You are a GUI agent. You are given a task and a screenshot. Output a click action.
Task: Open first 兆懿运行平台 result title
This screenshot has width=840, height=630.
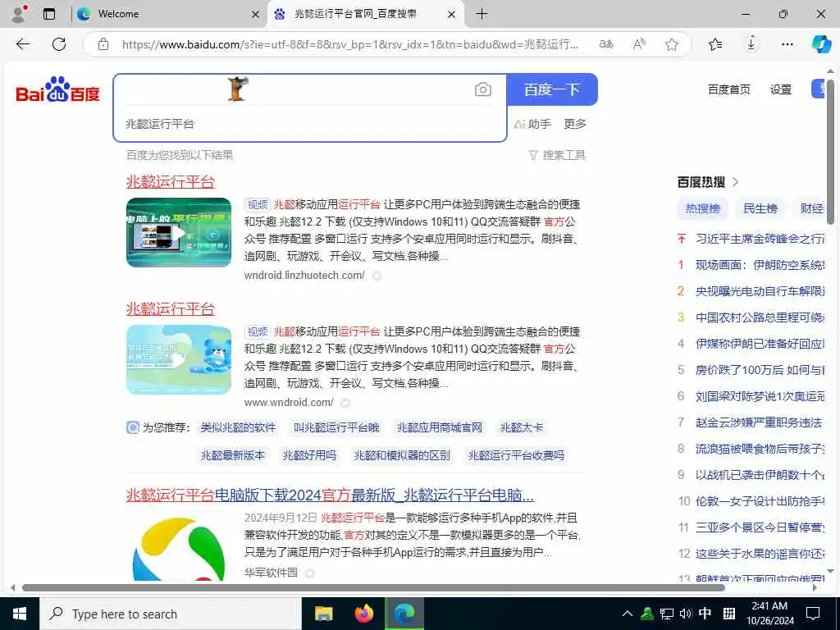coord(171,181)
